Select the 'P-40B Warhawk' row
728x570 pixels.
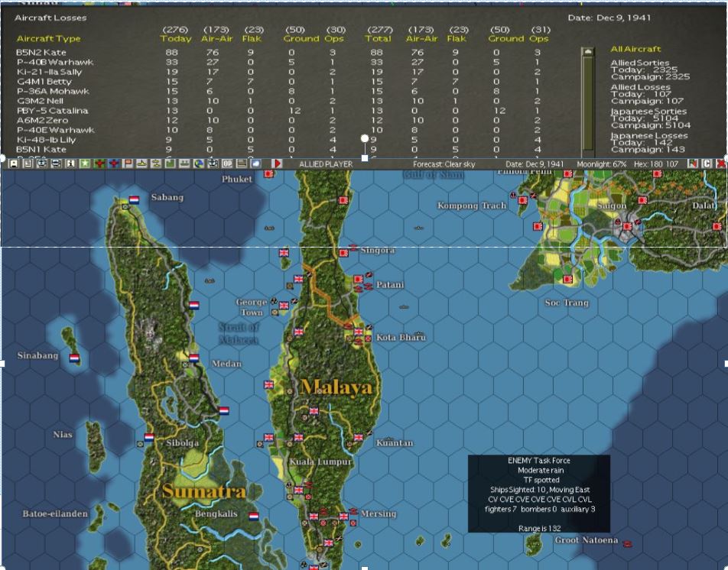(282, 62)
